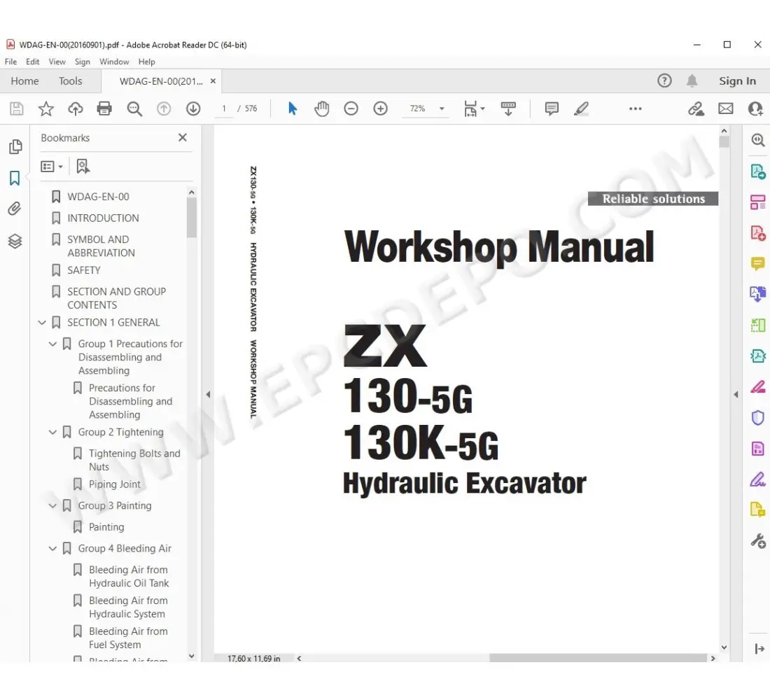Open the INTRODUCTION bookmark
770x700 pixels.
[103, 218]
